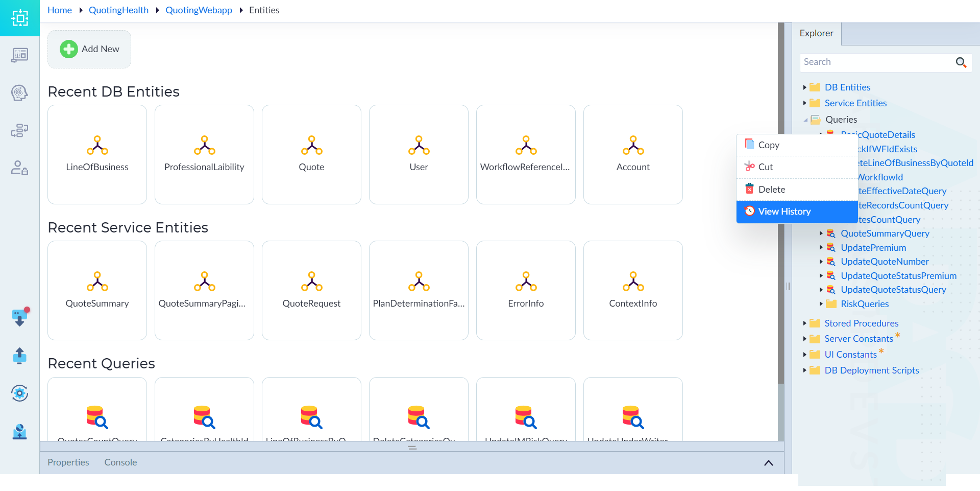
Task: Open the ErrorInfo service entity card
Action: pos(526,290)
